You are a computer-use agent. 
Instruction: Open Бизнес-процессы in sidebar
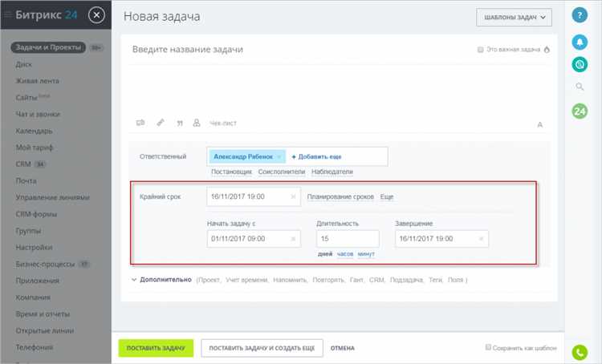click(45, 264)
